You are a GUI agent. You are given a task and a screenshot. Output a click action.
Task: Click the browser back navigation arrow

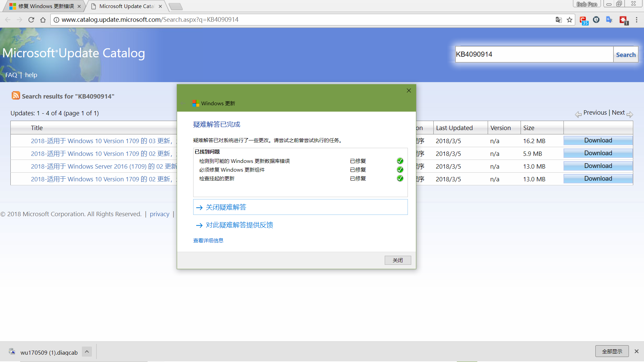pos(8,19)
